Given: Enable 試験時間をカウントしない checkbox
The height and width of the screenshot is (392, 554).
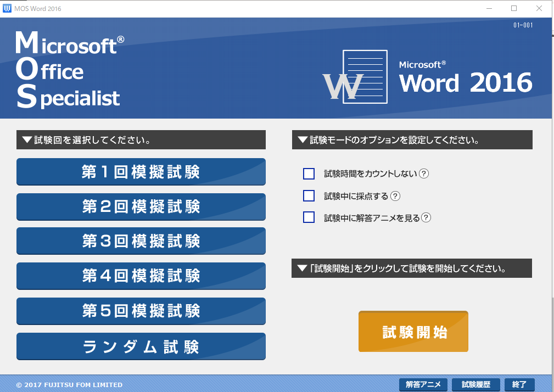Looking at the screenshot, I should pos(309,173).
